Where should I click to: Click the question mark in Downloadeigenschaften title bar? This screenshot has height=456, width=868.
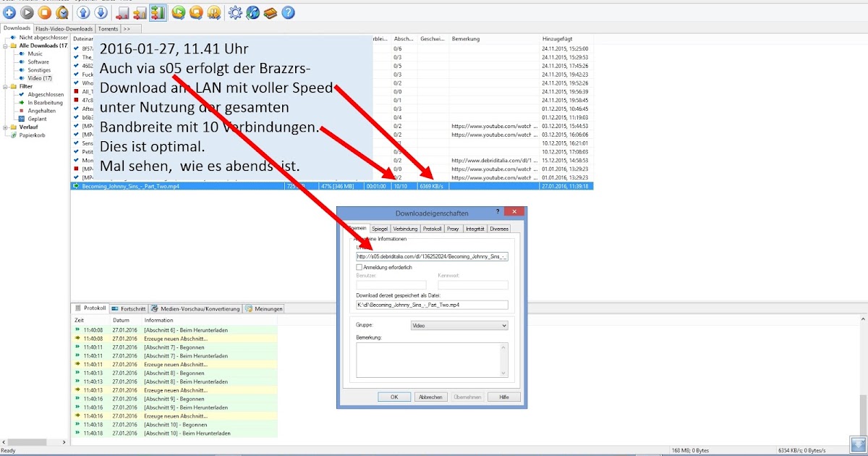(x=497, y=212)
